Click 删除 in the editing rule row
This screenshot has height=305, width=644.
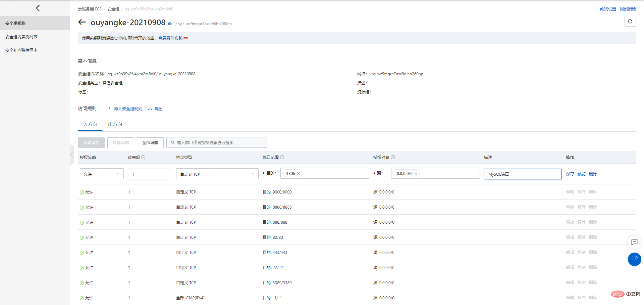click(593, 174)
